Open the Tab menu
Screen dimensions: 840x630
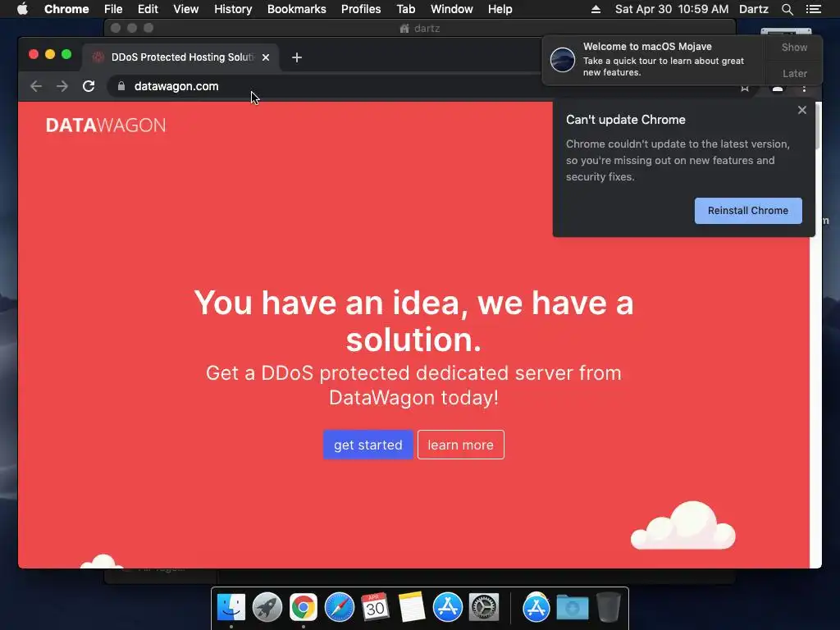pos(405,9)
